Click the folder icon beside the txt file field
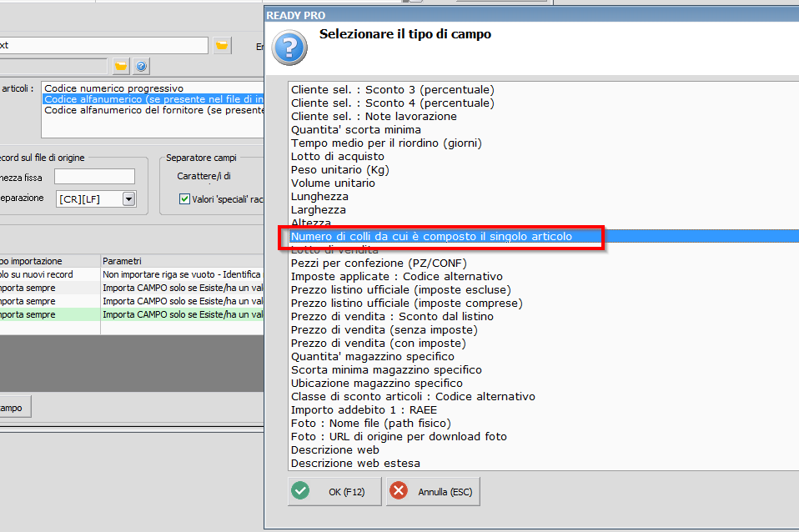Viewport: 799px width, 532px height. tap(222, 45)
